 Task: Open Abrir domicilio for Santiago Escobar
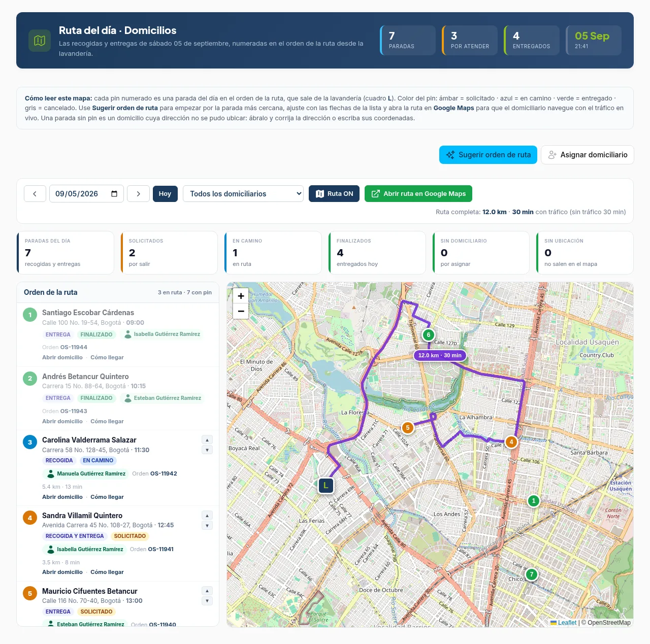tap(62, 358)
